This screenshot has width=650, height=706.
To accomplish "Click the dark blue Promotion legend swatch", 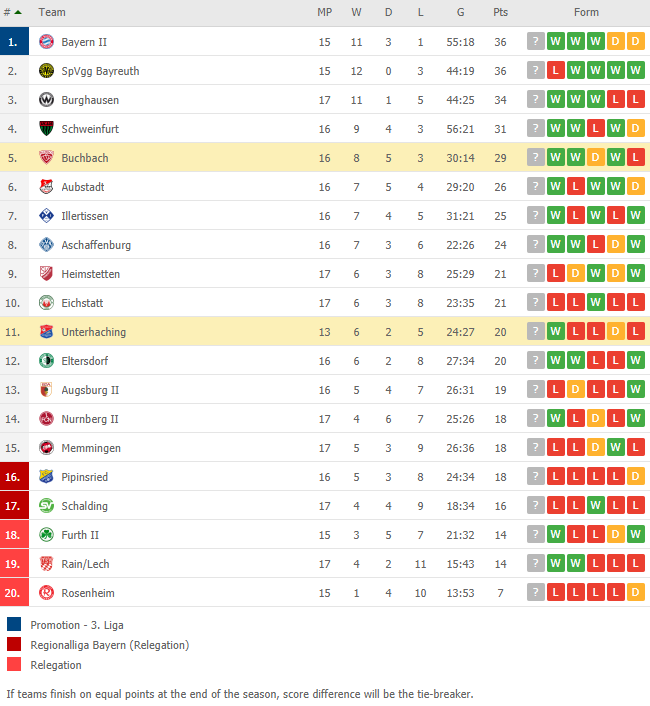I will 14,624.
